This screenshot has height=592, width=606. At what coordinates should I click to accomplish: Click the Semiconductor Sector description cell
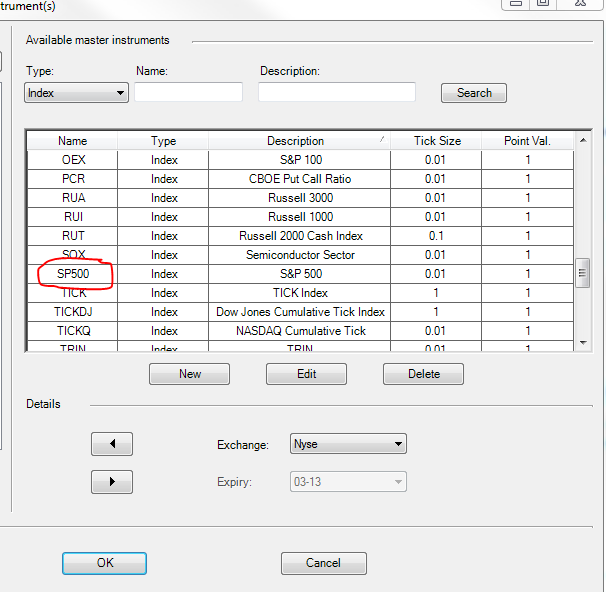pos(300,255)
